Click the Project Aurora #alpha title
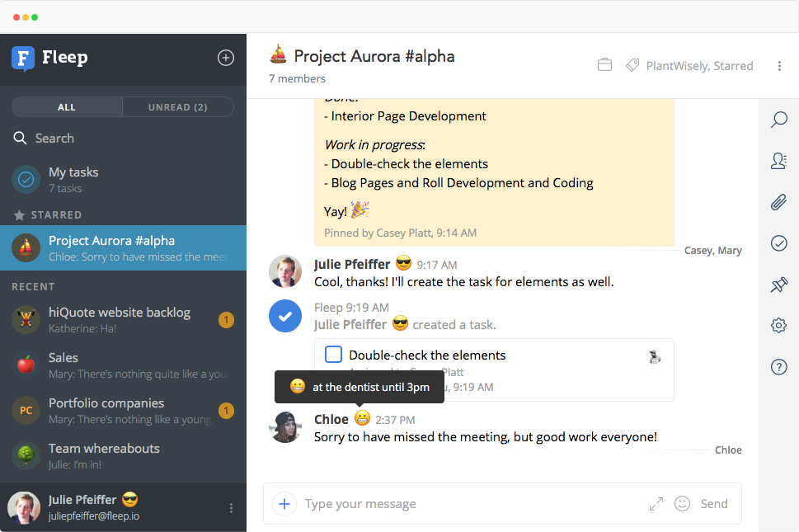 pyautogui.click(x=374, y=56)
